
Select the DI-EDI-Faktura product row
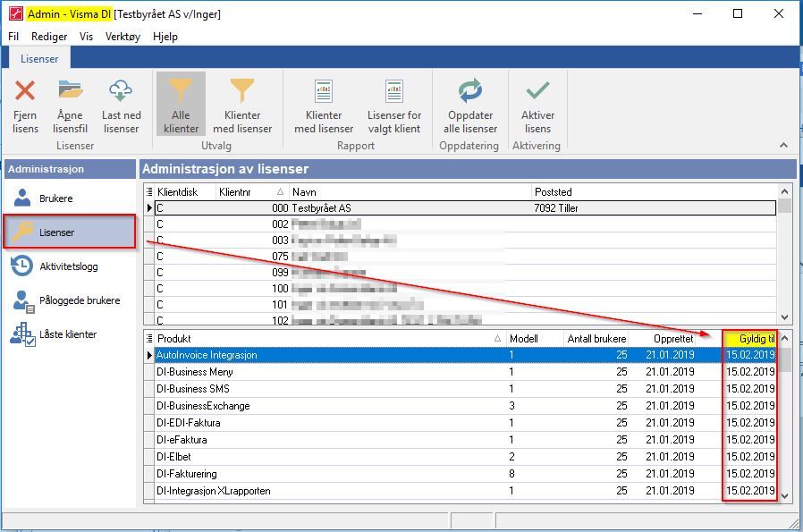click(x=465, y=422)
